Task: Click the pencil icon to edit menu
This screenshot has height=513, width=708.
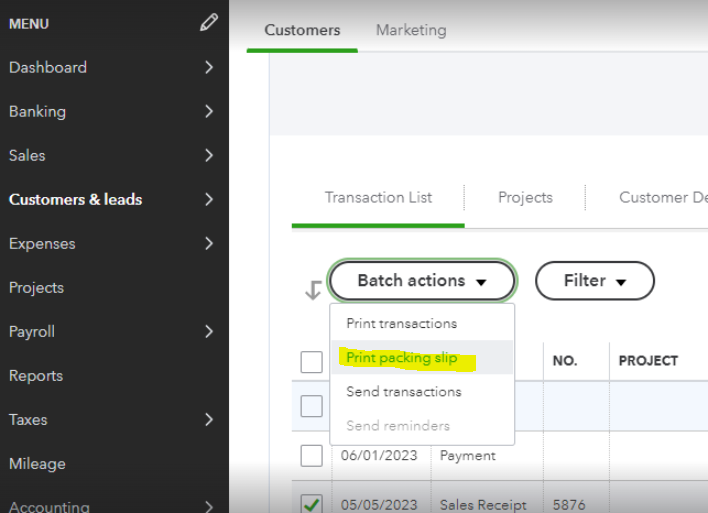Action: pyautogui.click(x=209, y=23)
